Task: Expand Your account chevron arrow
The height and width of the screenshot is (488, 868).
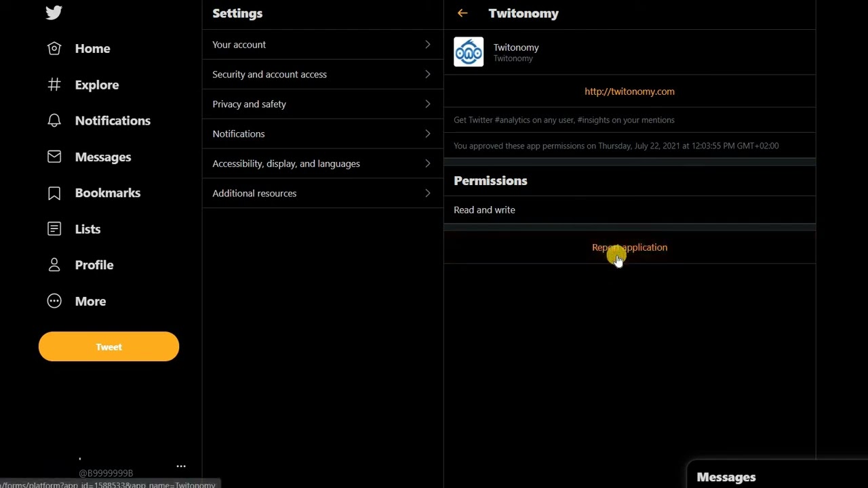Action: [427, 45]
